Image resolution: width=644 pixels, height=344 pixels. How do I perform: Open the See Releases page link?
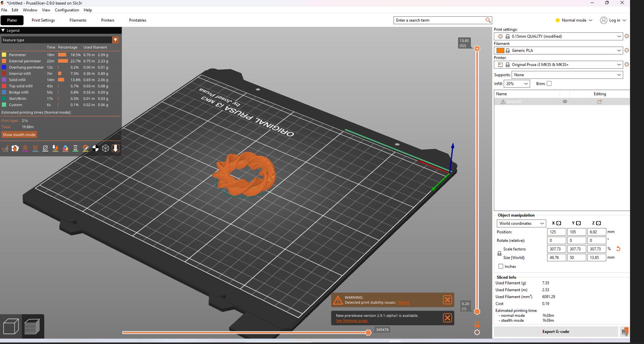pyautogui.click(x=352, y=321)
